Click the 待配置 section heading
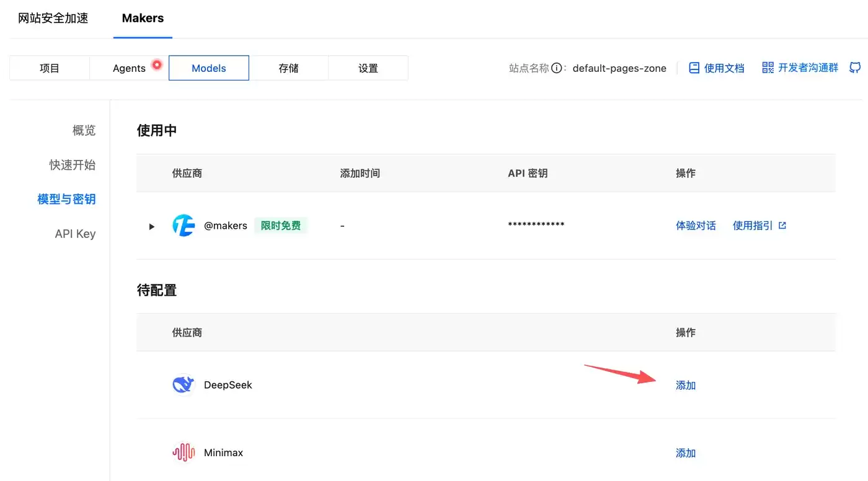This screenshot has height=481, width=868. 157,290
